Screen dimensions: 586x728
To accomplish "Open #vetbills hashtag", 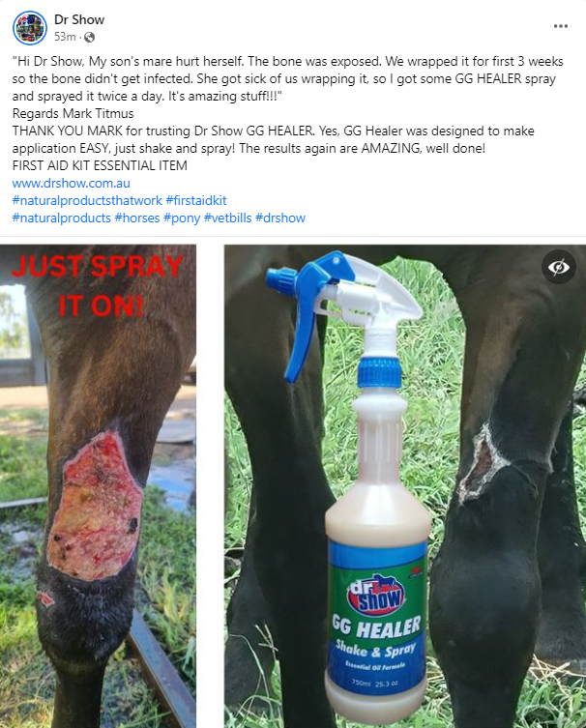I will (x=227, y=218).
